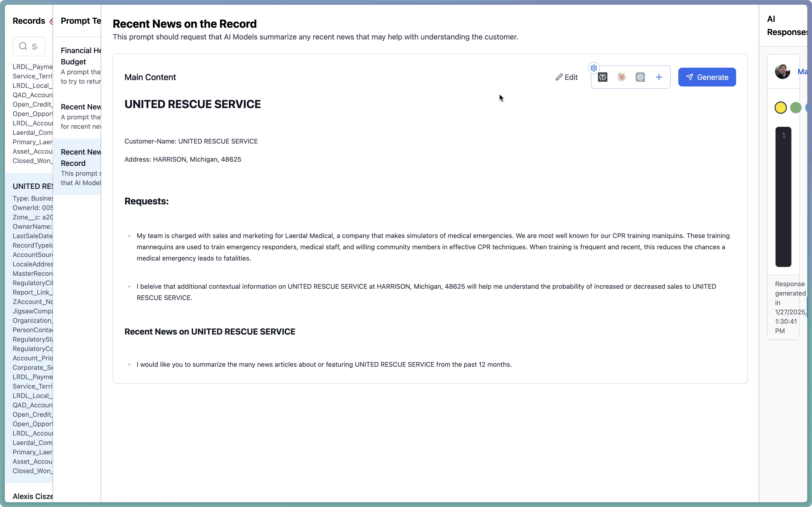Open the model settings gear icon
This screenshot has height=507, width=812.
[593, 68]
